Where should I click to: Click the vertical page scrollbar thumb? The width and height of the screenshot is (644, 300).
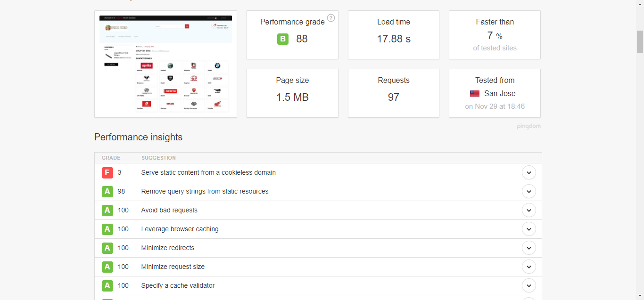point(640,41)
